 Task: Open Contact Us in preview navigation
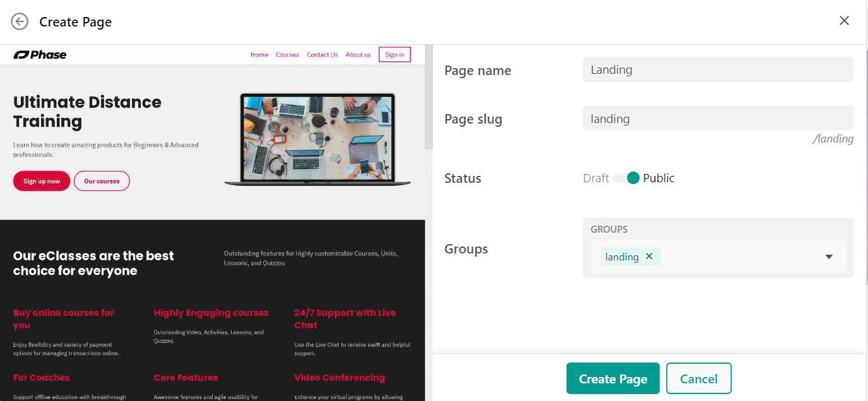click(x=322, y=55)
